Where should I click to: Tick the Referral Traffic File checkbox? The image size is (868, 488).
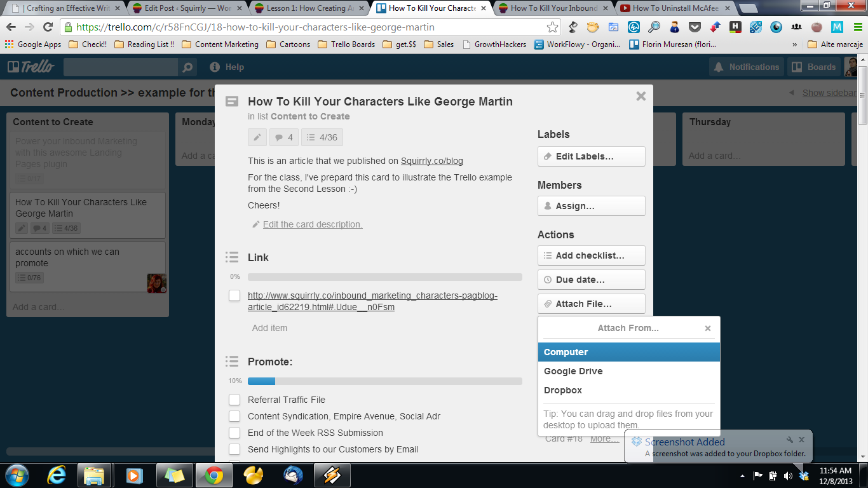coord(234,400)
